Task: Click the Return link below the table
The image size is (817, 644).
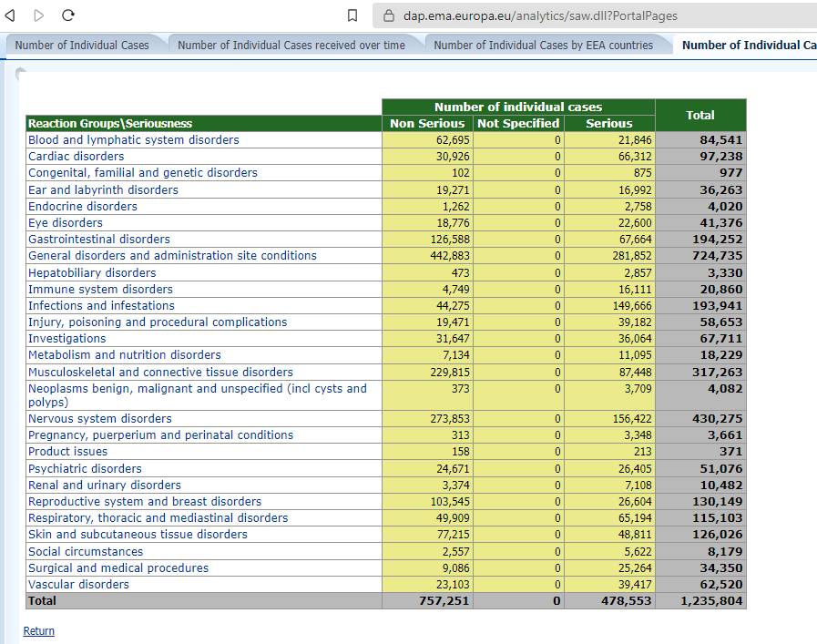Action: (38, 630)
